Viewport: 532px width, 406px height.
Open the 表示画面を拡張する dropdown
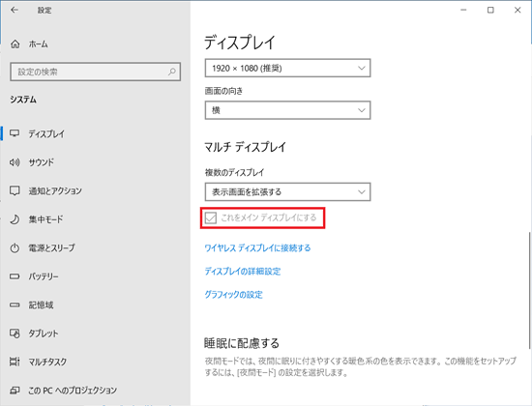tap(287, 192)
